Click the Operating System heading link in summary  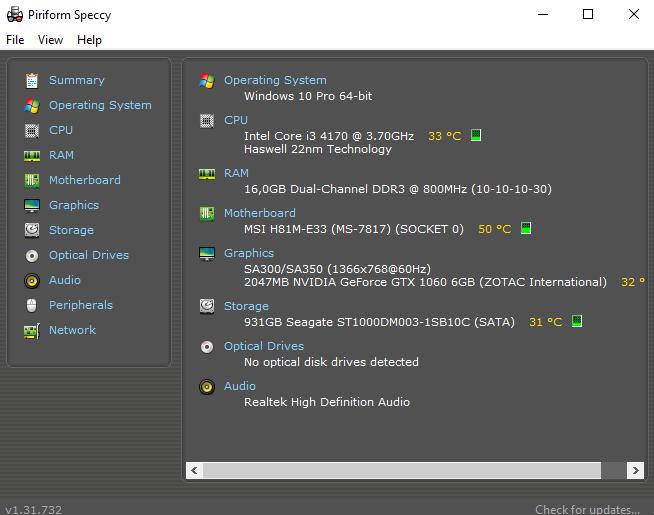tap(275, 80)
